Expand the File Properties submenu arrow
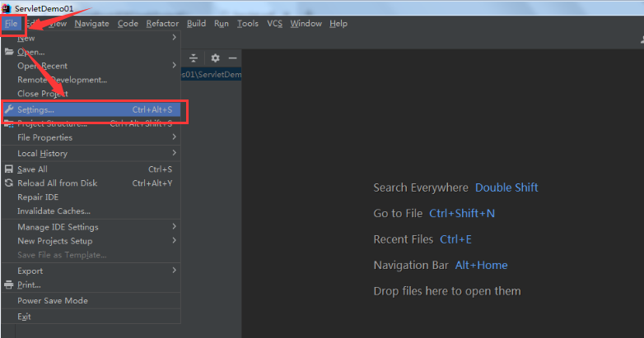This screenshot has width=644, height=338. [x=174, y=137]
